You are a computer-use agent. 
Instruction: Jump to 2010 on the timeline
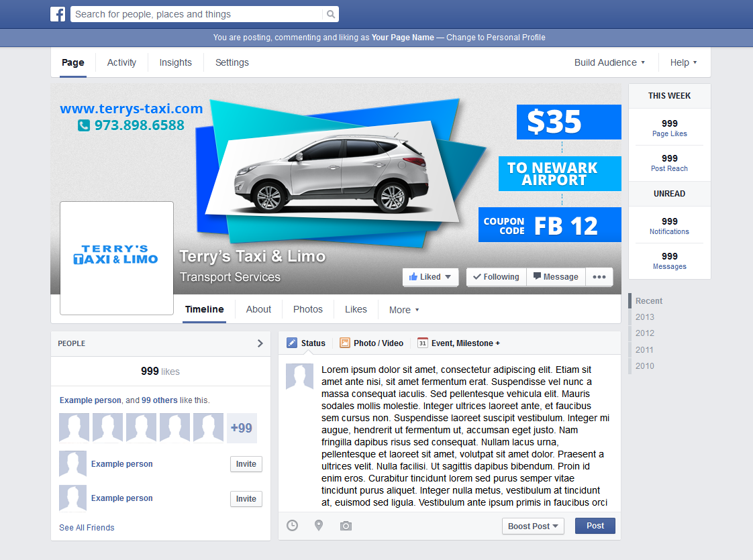(x=644, y=366)
